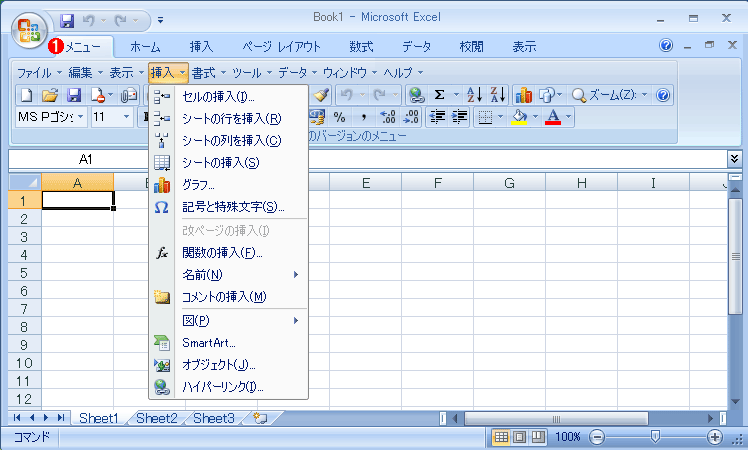This screenshot has height=450, width=748.
Task: Click the round Office button
Action: pos(29,30)
